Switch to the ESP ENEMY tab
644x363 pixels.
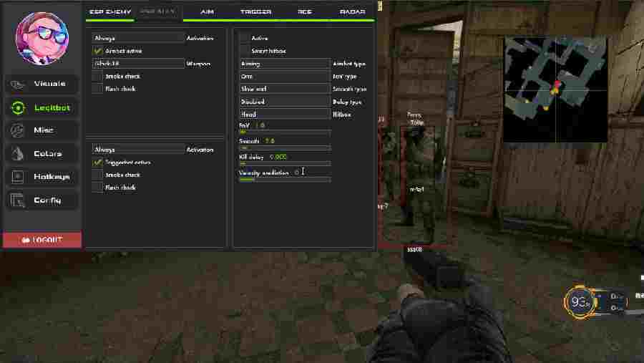pyautogui.click(x=110, y=12)
